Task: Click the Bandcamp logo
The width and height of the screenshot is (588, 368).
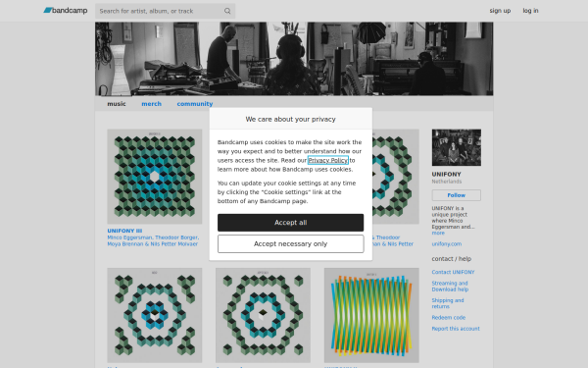Action: click(66, 11)
